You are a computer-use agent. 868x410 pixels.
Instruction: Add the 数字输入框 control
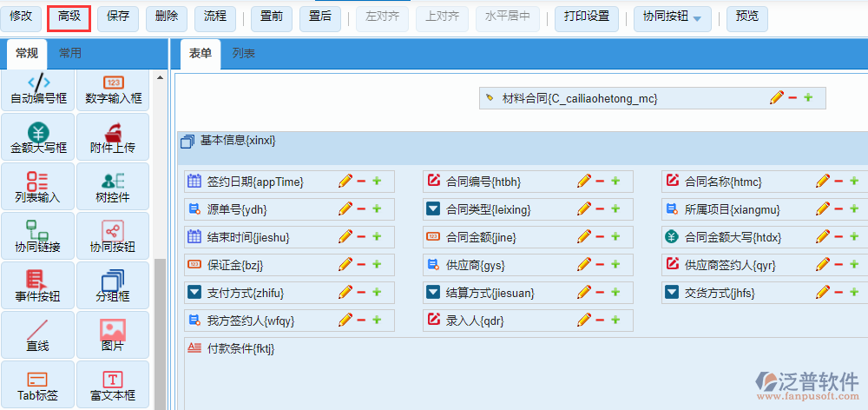[x=113, y=89]
